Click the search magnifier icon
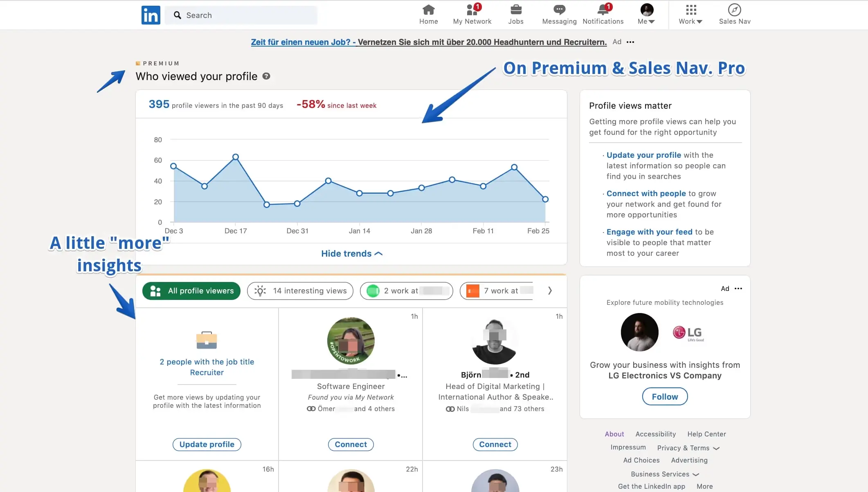 (178, 15)
